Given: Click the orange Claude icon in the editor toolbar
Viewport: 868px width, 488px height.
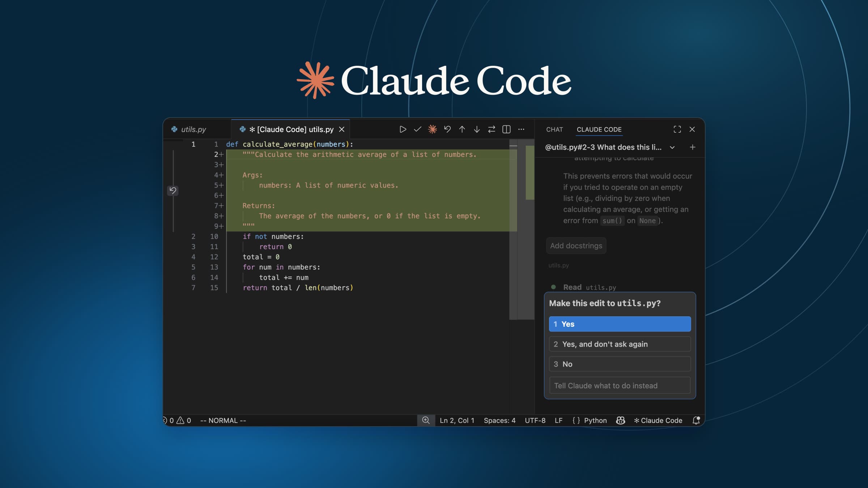Looking at the screenshot, I should click(x=432, y=129).
